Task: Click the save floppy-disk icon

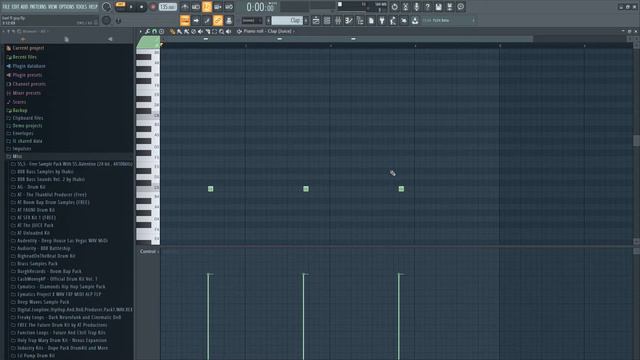Action: point(438,7)
